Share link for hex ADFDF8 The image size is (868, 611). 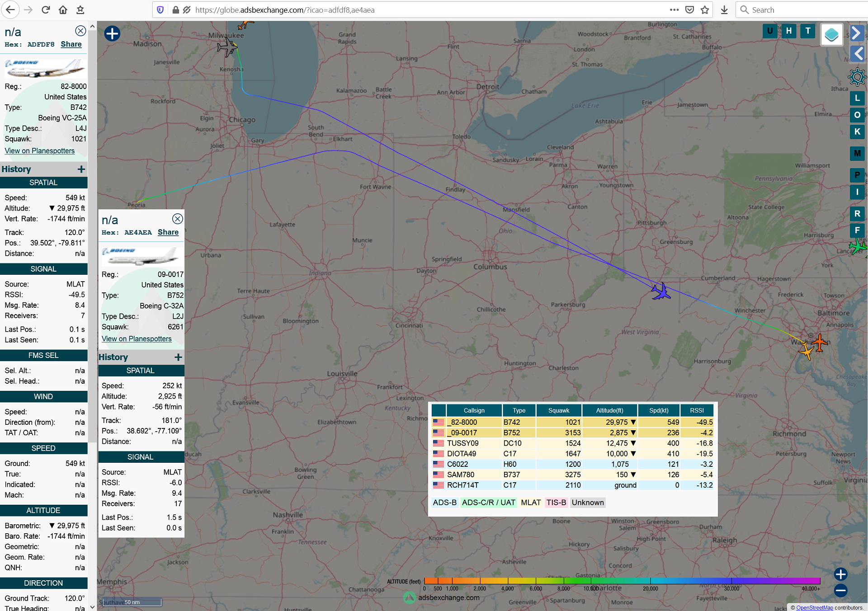click(x=71, y=44)
